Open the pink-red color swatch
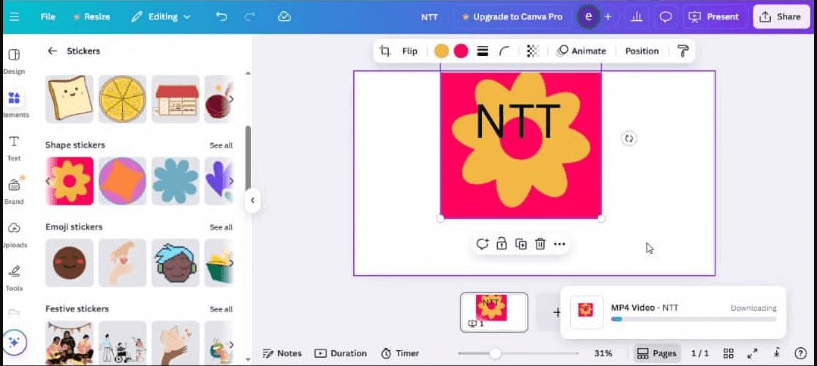This screenshot has width=817, height=366. tap(461, 51)
